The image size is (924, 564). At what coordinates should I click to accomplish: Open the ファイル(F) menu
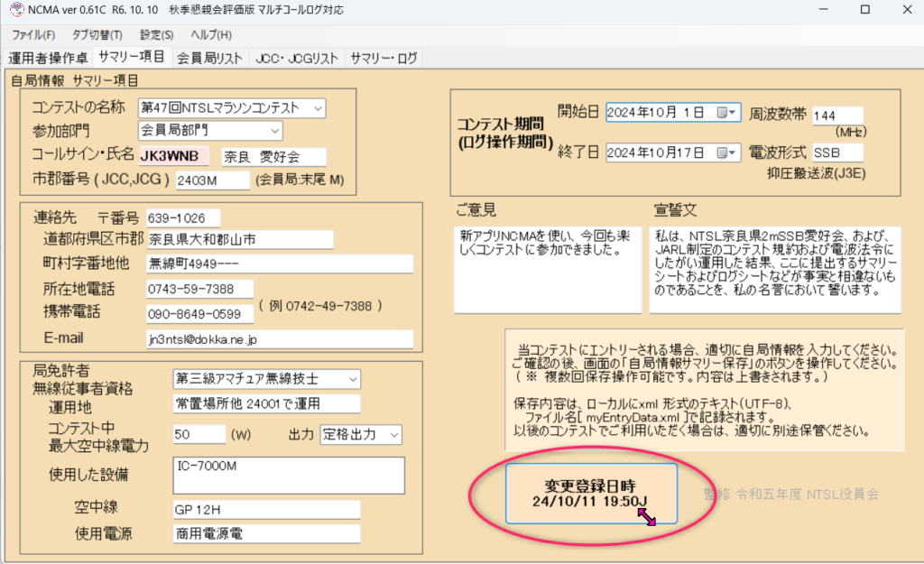coord(33,35)
